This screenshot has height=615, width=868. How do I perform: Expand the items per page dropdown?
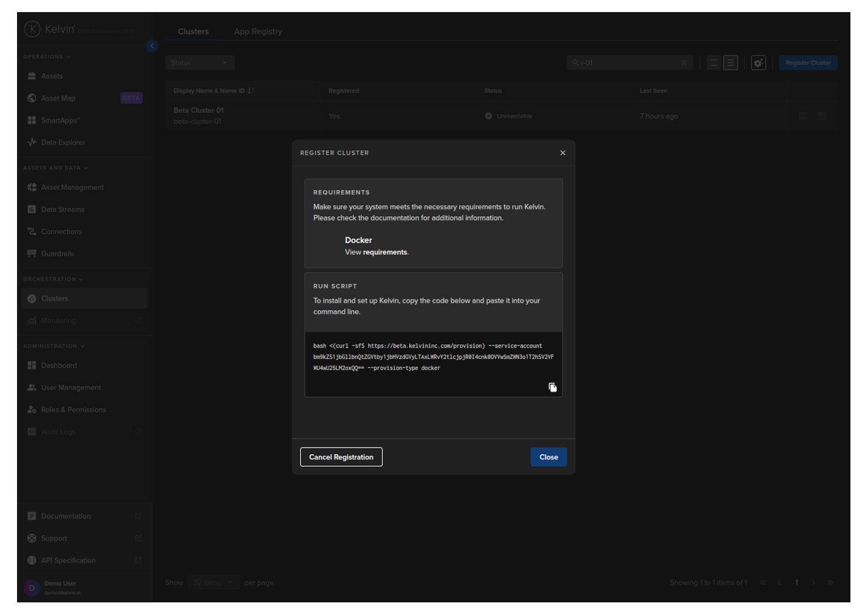point(213,583)
